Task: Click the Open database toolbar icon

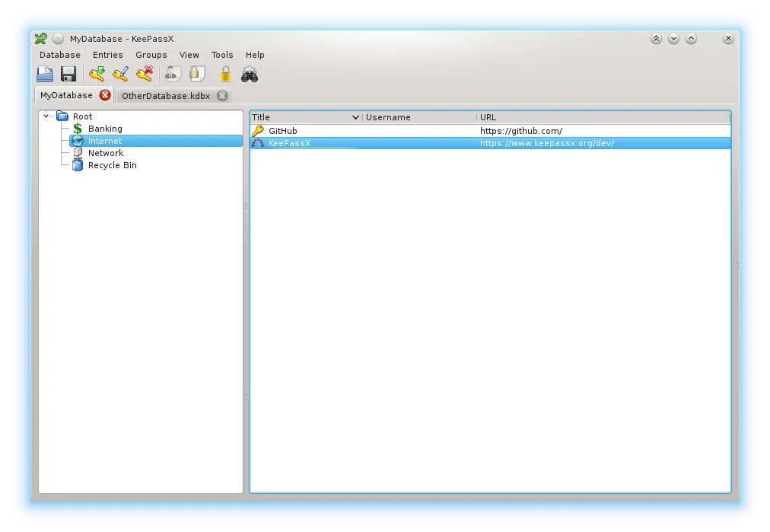Action: click(x=45, y=74)
